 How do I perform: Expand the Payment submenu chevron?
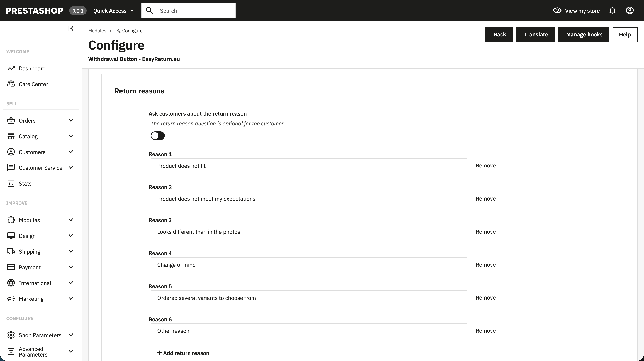(71, 267)
